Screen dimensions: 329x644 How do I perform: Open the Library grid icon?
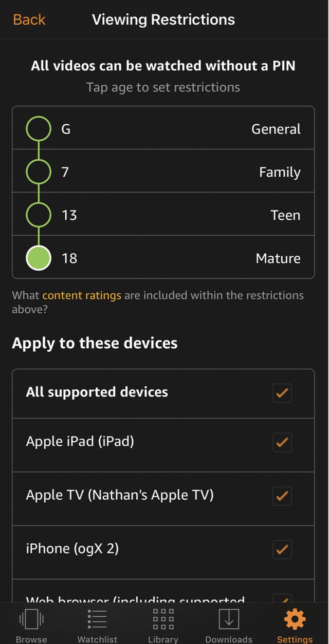click(x=163, y=619)
